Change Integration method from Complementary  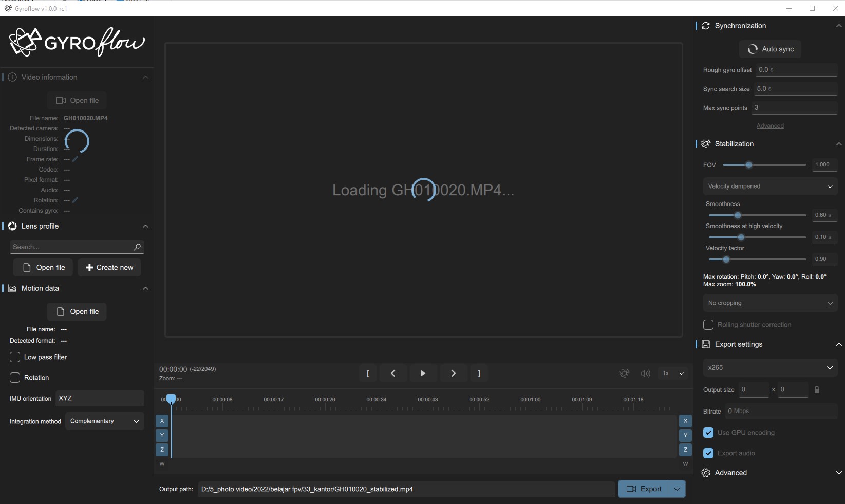[x=104, y=421]
